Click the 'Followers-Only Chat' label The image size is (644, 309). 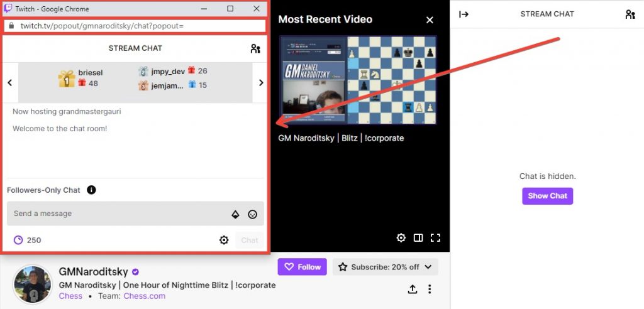(43, 190)
